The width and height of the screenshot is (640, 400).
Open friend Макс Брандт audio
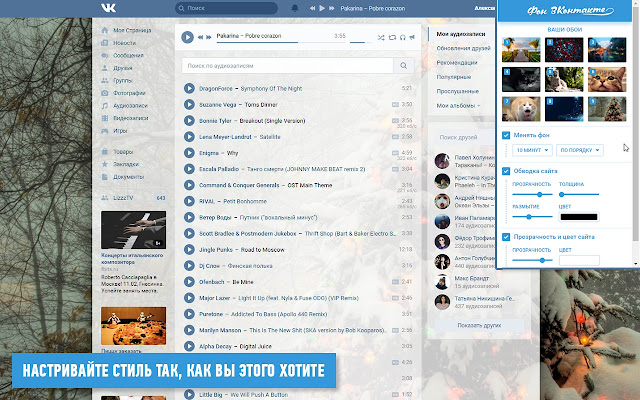pos(471,278)
